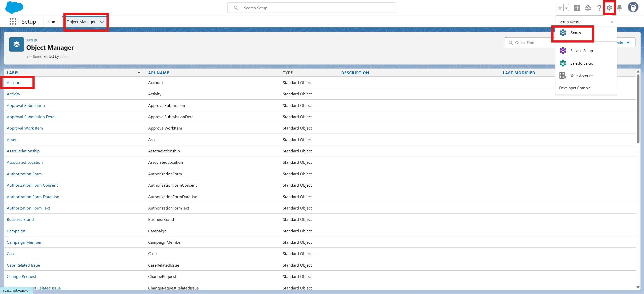Expand the Object Manager tab chevron
This screenshot has height=294, width=644.
(x=102, y=22)
